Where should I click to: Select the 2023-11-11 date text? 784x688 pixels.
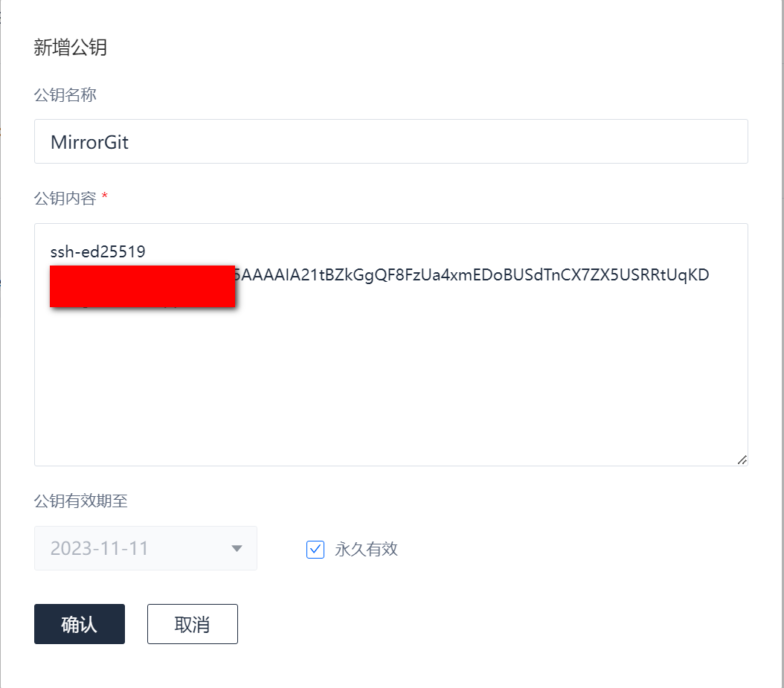pos(99,548)
